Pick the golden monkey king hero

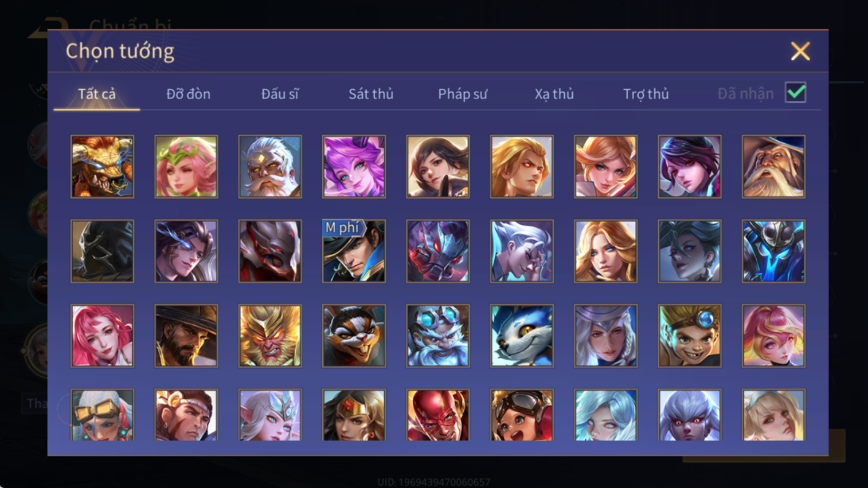(270, 336)
